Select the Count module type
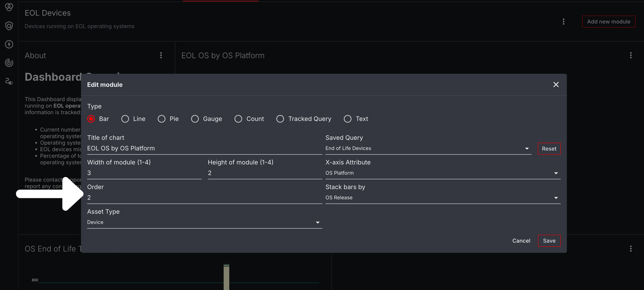Screen dimensions: 644x290 pos(238,119)
